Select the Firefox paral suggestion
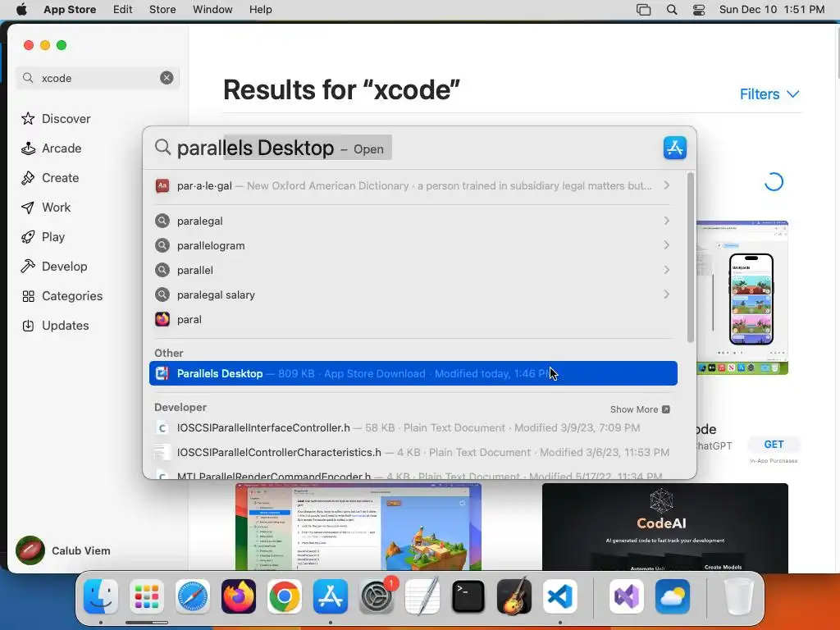840x630 pixels. 413,319
